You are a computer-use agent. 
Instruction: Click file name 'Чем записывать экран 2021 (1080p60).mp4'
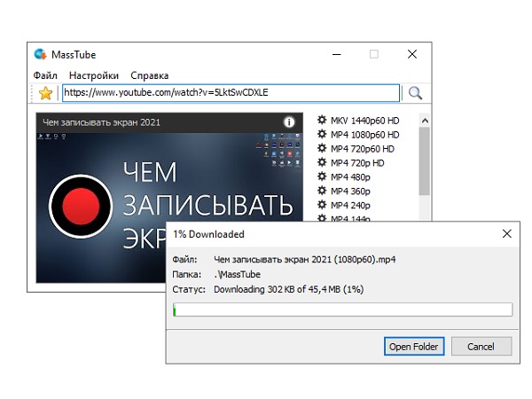[x=305, y=260]
